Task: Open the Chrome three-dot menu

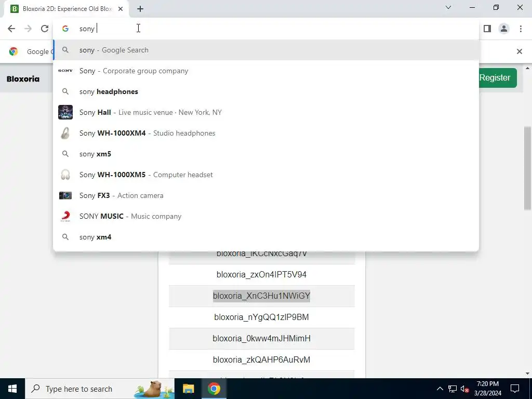Action: [x=521, y=29]
